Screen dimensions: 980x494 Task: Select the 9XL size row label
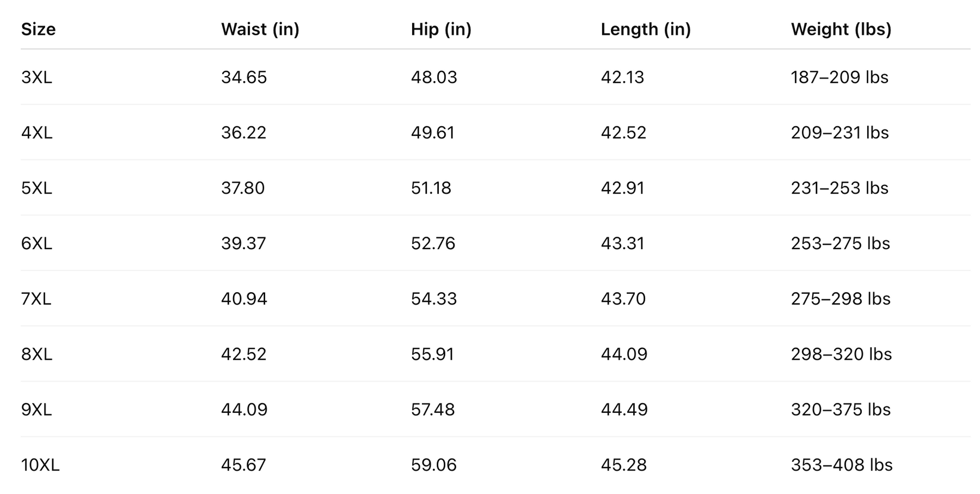[x=36, y=409]
